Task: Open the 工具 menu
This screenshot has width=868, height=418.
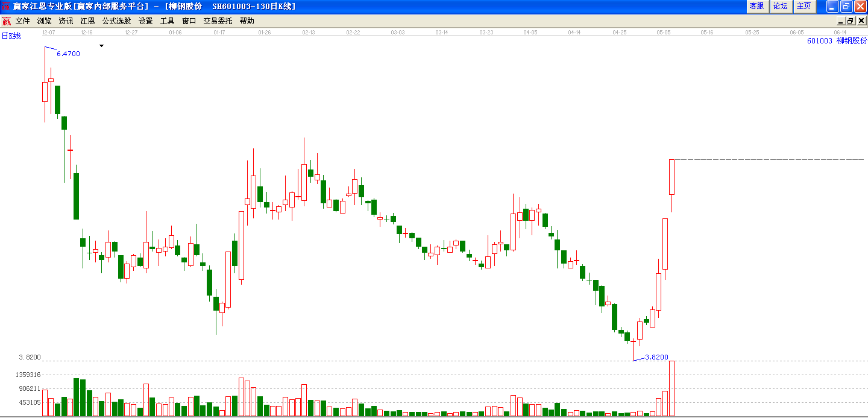Action: [x=167, y=21]
